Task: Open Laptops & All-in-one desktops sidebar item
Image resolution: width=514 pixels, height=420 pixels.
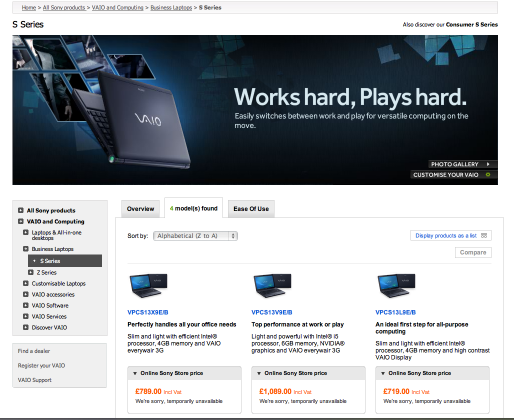Action: click(56, 235)
